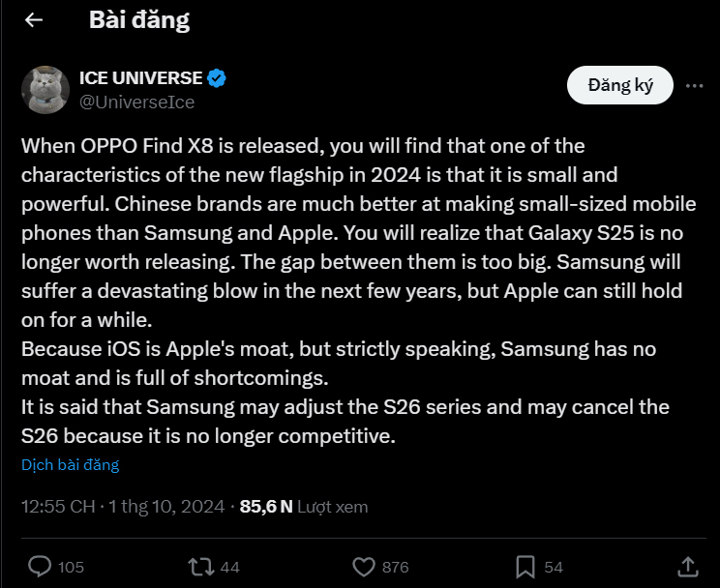Viewport: 720px width, 588px height.
Task: Click the ICE UNIVERSE display name
Action: point(140,78)
